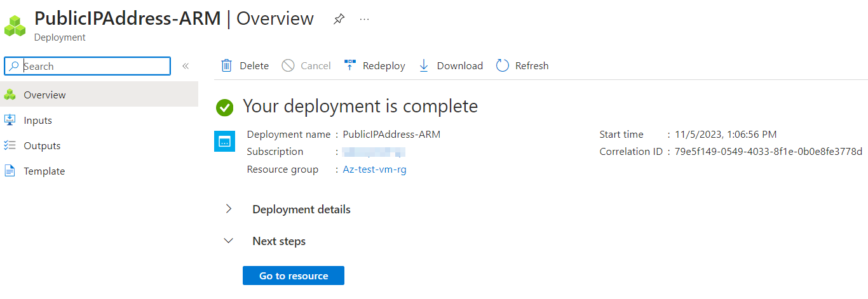Click the Deployment details heading
This screenshot has height=299, width=868.
[x=301, y=209]
